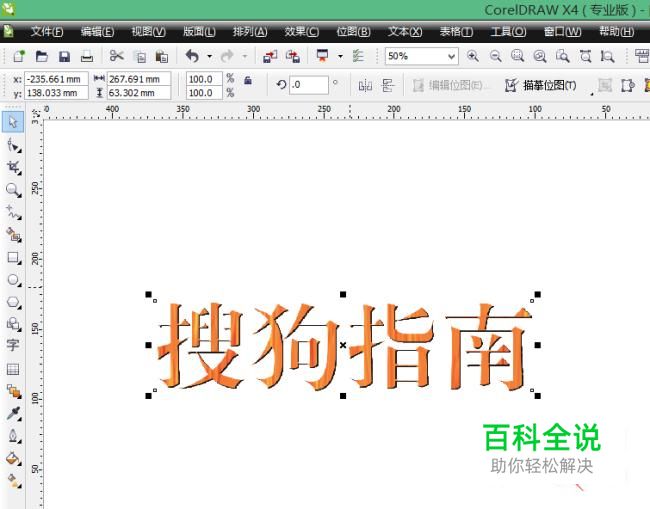Select the Zoom tool in toolbox
Image resolution: width=650 pixels, height=509 pixels.
(x=13, y=190)
